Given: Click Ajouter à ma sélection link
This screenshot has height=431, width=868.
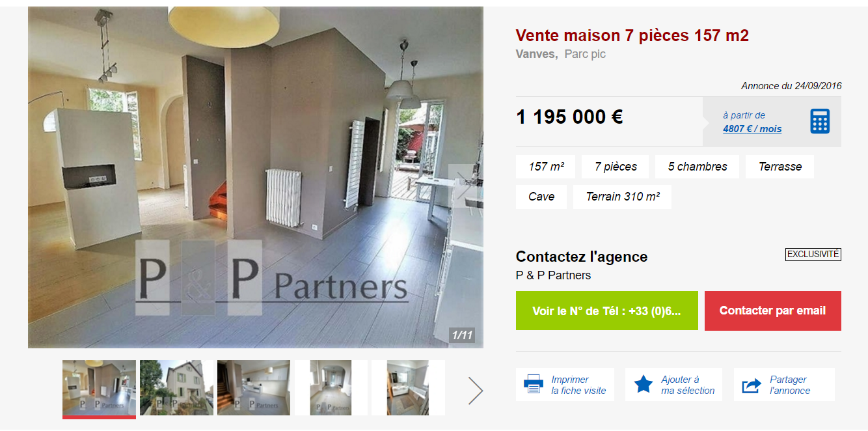Looking at the screenshot, I should tap(688, 385).
